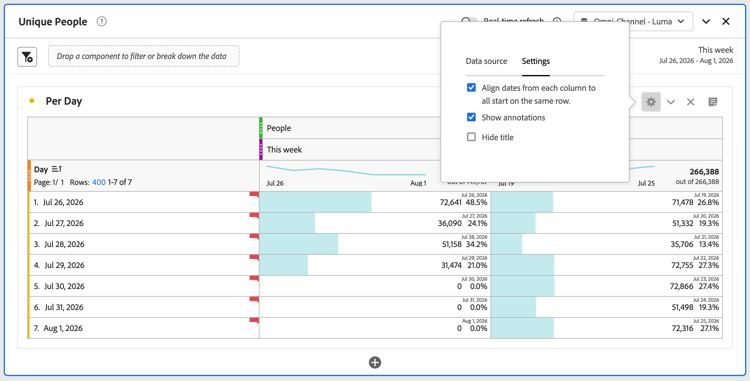The image size is (750, 381).
Task: Open the Per Day settings gear
Action: [x=651, y=102]
